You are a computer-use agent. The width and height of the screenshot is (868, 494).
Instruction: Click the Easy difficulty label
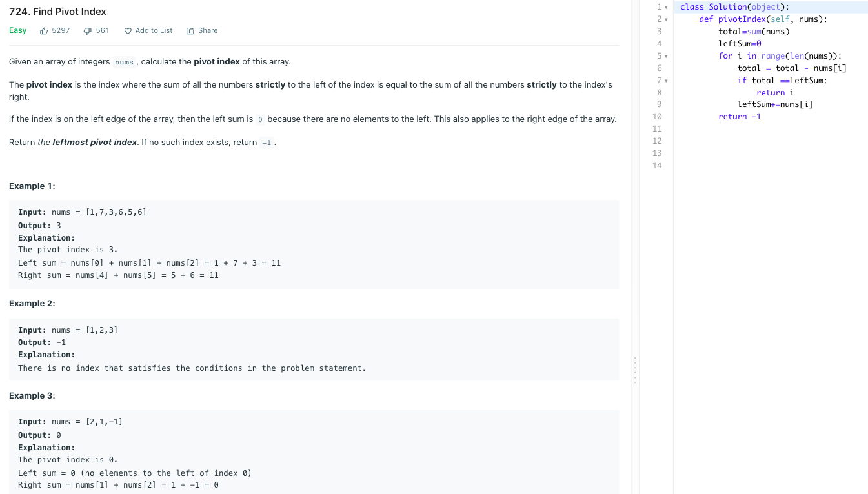[17, 30]
